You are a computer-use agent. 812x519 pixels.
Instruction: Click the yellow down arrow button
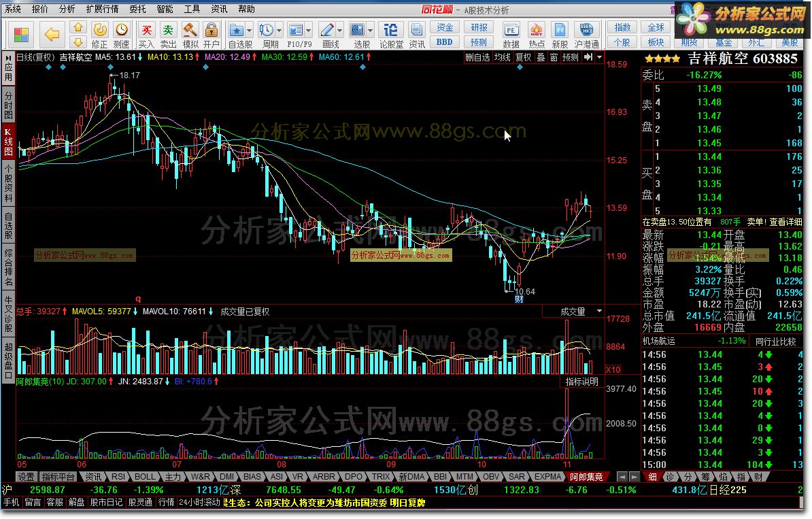pyautogui.click(x=78, y=42)
